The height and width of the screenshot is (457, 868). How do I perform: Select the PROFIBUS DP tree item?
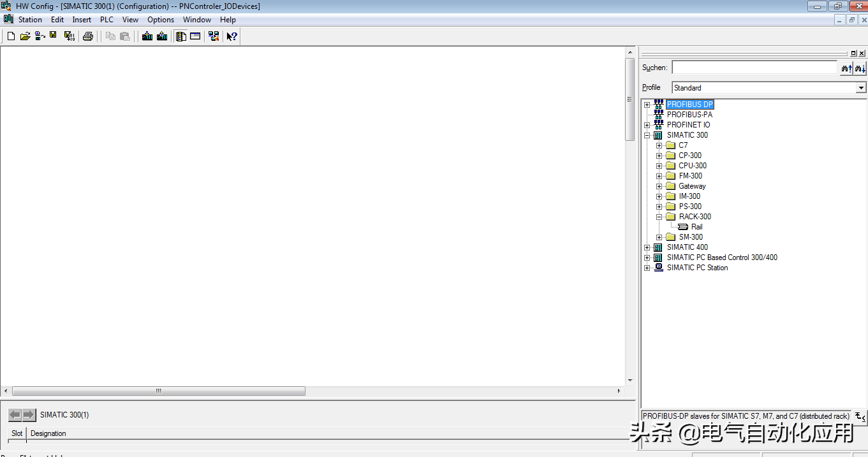690,105
